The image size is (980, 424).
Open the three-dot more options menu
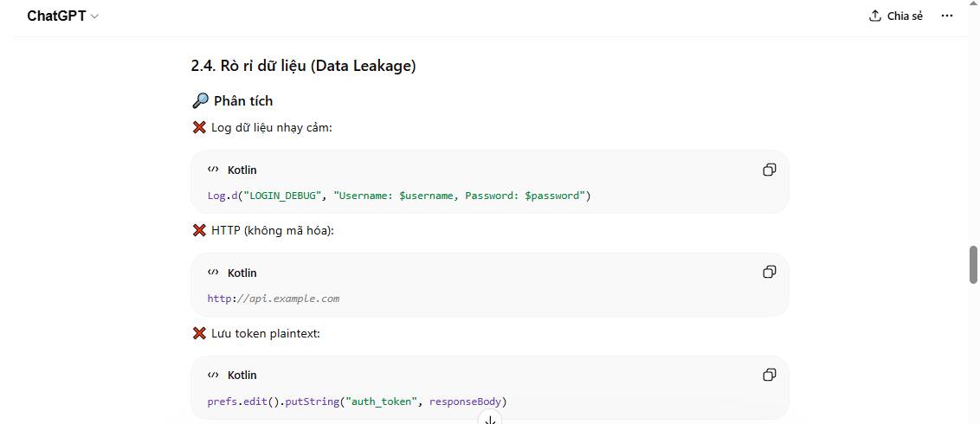tap(948, 16)
